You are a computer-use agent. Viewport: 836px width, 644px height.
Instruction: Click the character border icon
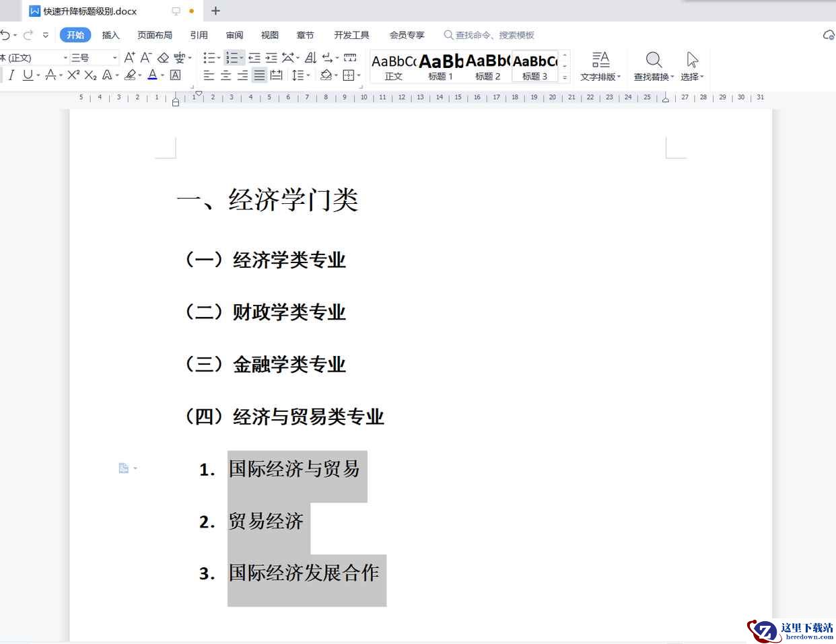(x=176, y=75)
